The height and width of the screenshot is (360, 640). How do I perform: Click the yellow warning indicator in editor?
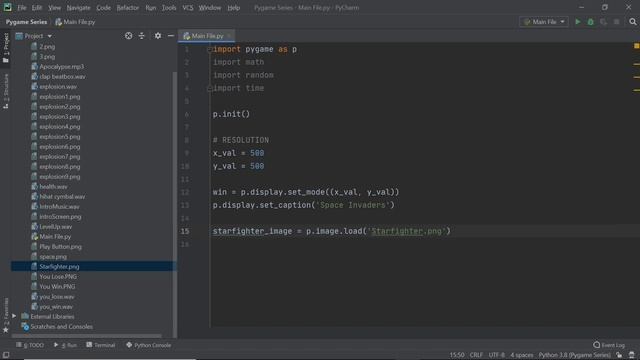click(636, 46)
